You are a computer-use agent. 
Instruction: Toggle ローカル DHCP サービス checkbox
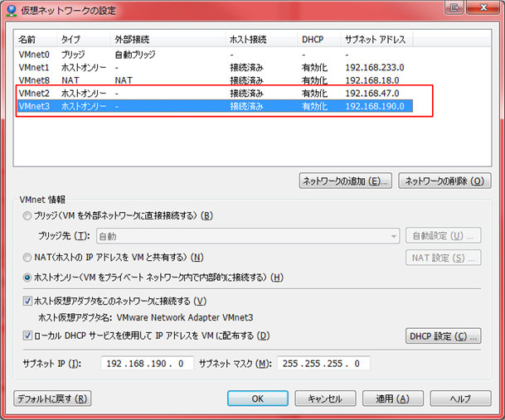point(29,336)
